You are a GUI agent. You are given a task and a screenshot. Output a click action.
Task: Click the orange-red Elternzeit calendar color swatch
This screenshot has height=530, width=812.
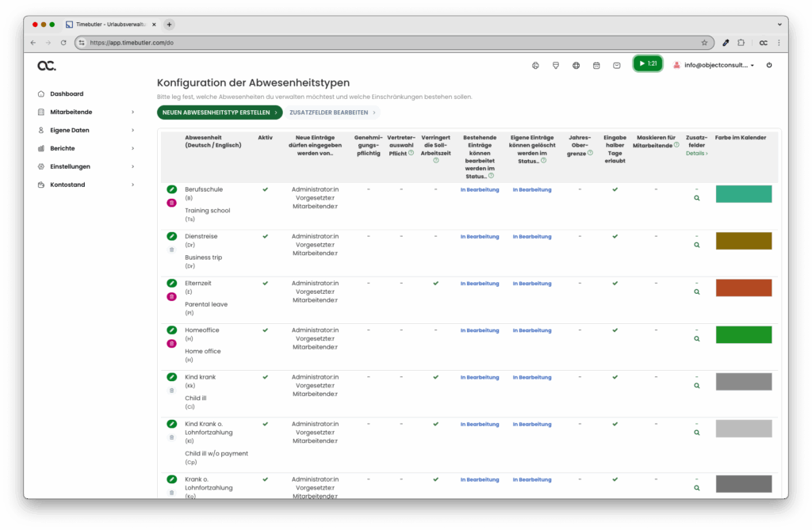click(x=744, y=288)
